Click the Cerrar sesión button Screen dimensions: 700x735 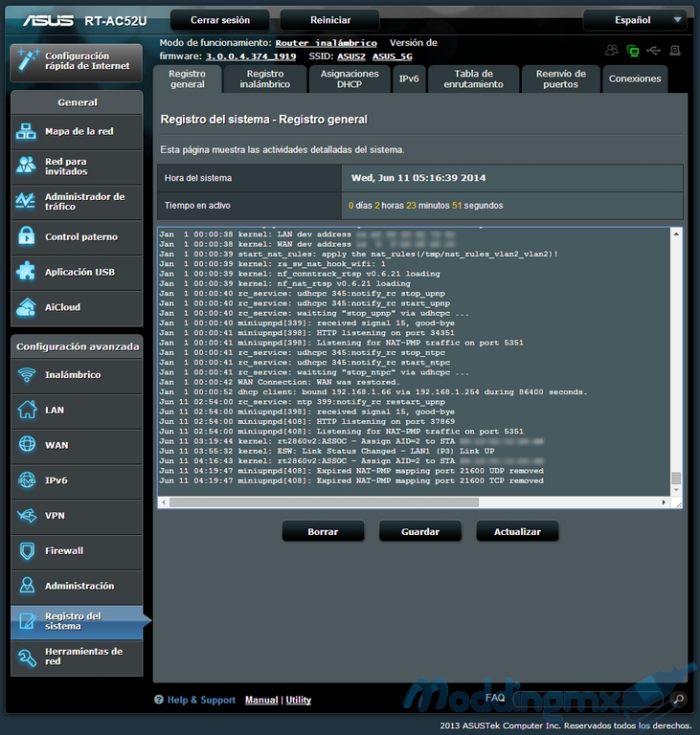tap(220, 20)
